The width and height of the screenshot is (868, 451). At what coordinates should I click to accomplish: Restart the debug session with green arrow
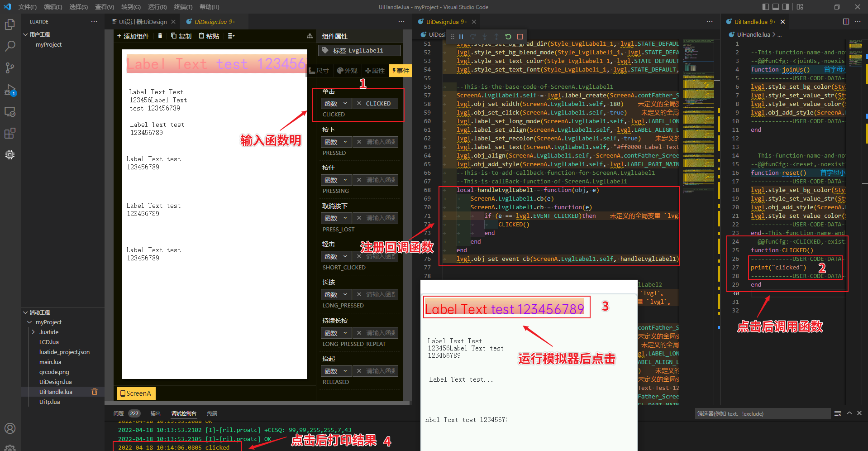point(508,37)
